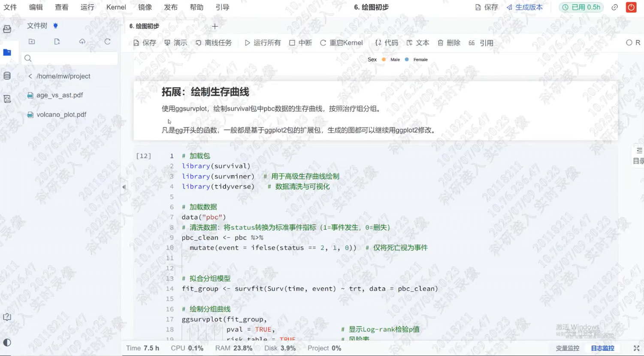Click the fit_group survfit code line

pyautogui.click(x=310, y=289)
